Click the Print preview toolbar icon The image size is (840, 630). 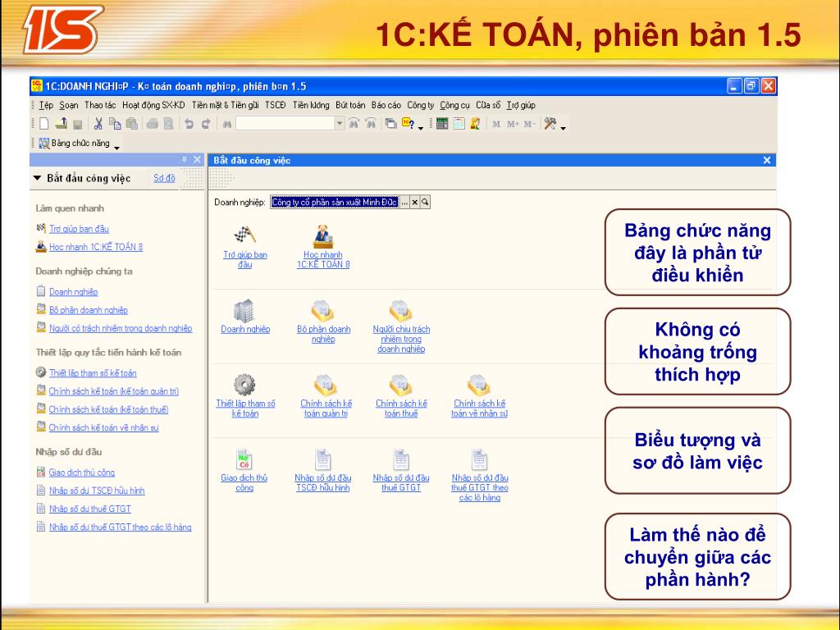click(169, 124)
